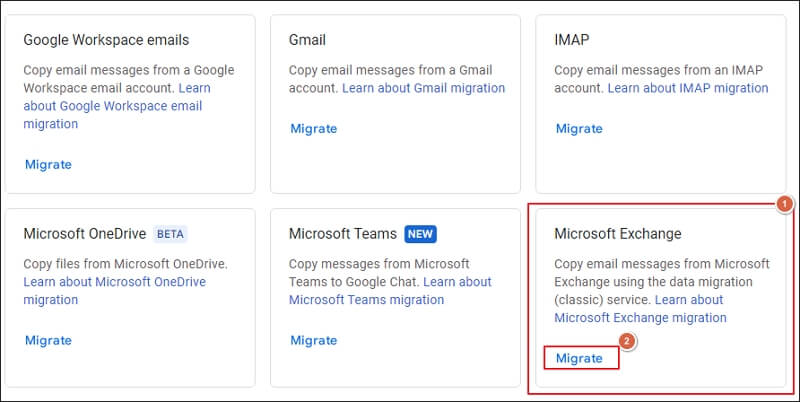Screen dimensions: 800x402
Task: Click Migrate under Microsoft Teams
Action: (314, 340)
